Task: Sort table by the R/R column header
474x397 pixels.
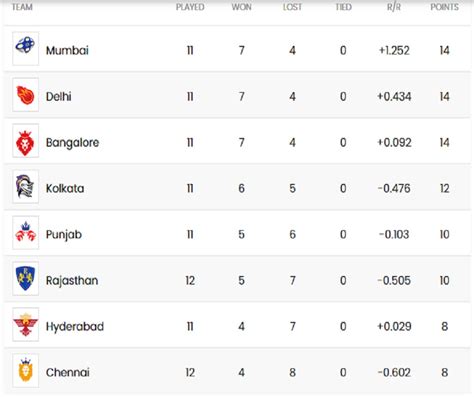Action: click(394, 7)
